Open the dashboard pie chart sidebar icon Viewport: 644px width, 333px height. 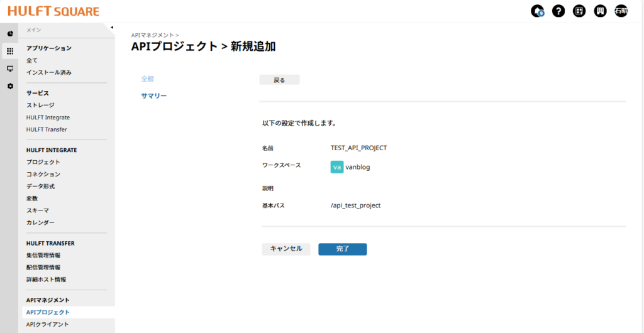pos(10,34)
